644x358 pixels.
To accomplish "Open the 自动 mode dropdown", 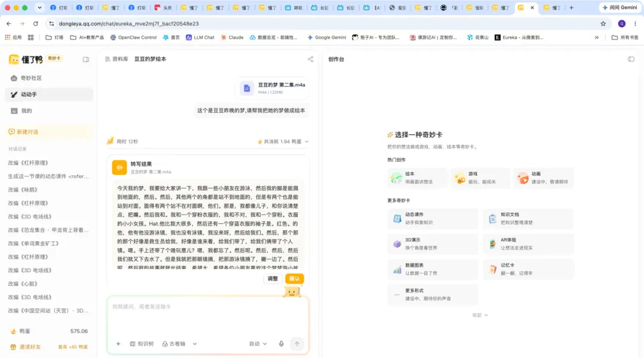I will tap(258, 344).
